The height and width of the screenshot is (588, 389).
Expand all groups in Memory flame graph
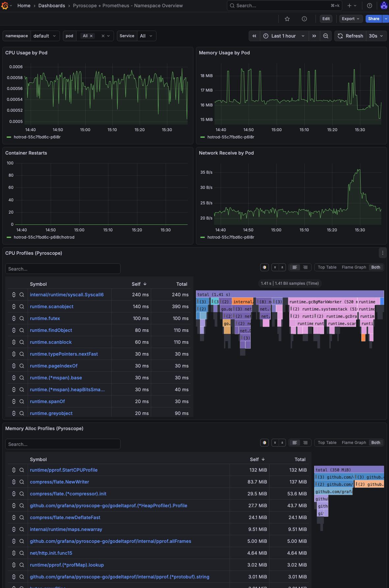click(275, 443)
